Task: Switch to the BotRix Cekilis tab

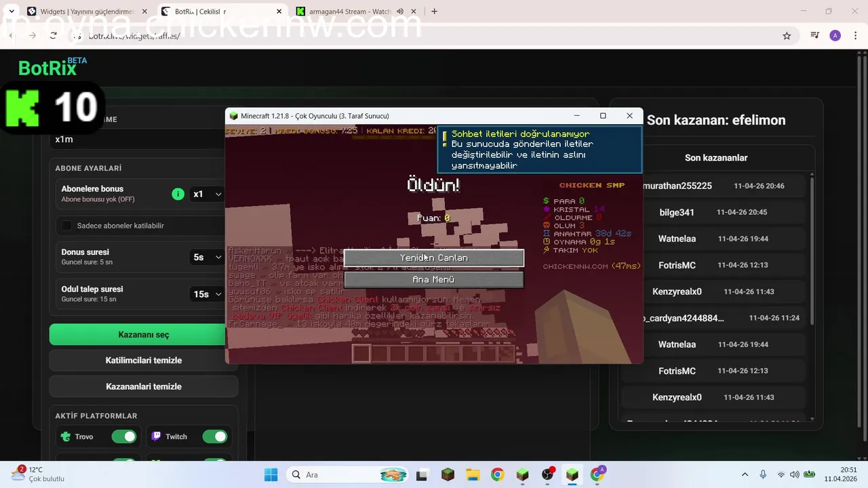Action: point(222,12)
